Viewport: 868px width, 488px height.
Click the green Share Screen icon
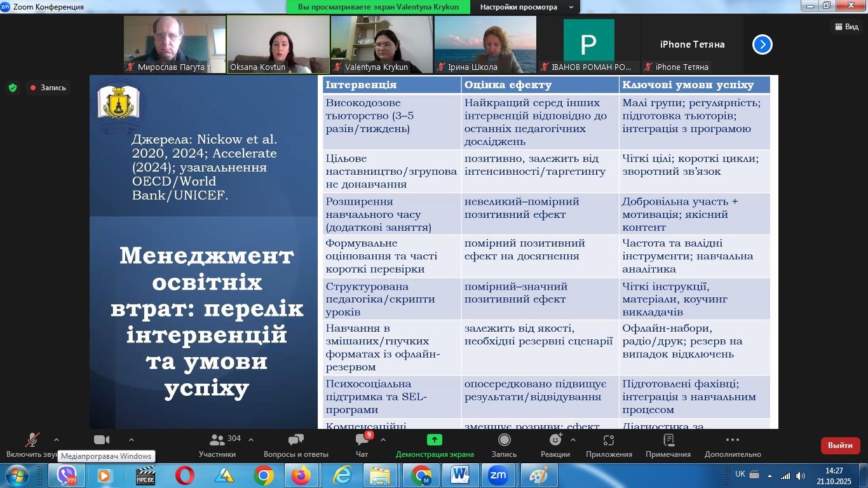click(435, 440)
